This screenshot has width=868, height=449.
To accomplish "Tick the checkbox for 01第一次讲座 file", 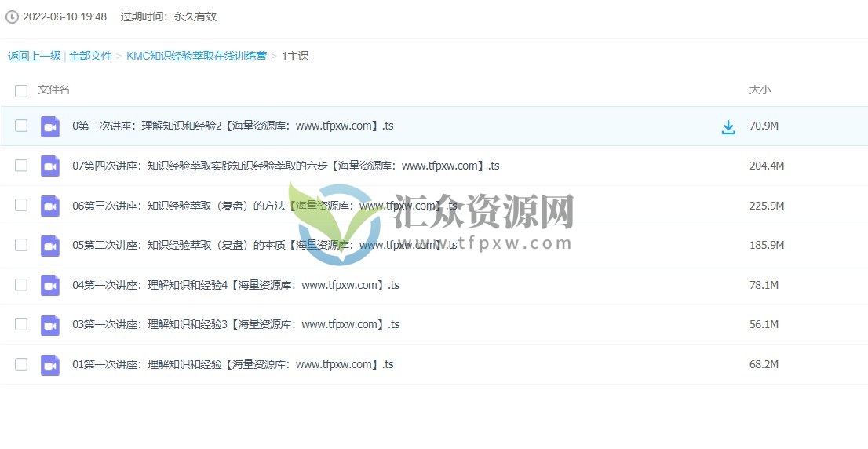I will (x=21, y=364).
